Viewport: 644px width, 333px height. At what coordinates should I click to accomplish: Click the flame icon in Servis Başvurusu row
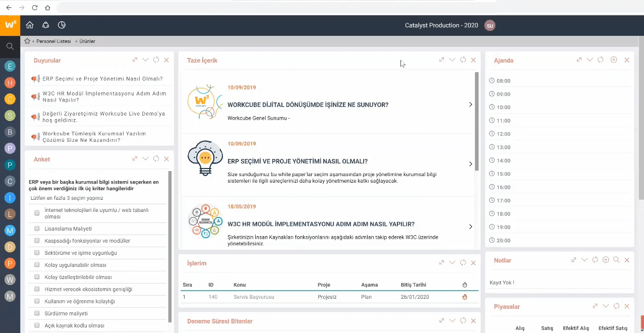(464, 297)
